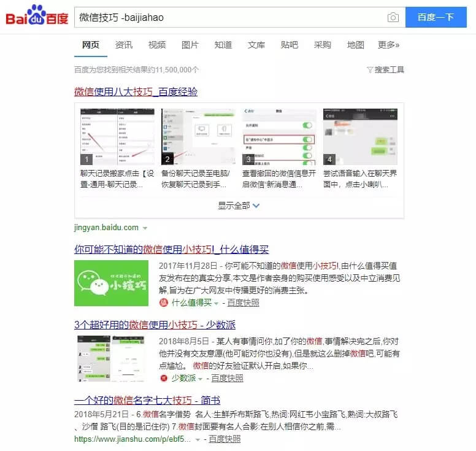The image size is (476, 451).
Task: Click the 什么值得买 source name
Action: (191, 303)
